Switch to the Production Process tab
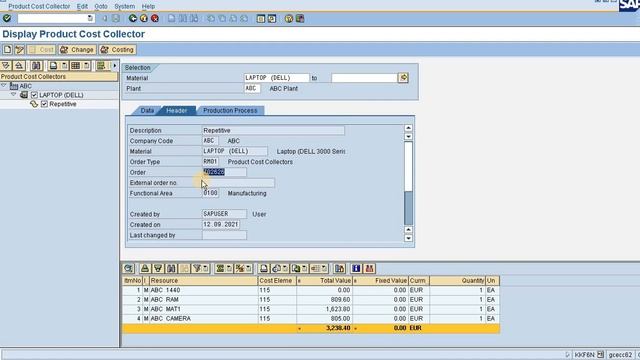Image resolution: width=640 pixels, height=360 pixels. click(230, 111)
